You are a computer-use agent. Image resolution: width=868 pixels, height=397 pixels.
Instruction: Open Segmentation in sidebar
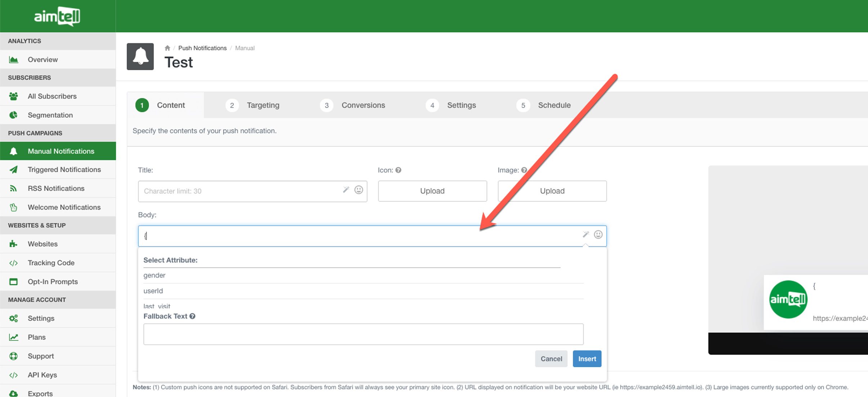click(50, 115)
